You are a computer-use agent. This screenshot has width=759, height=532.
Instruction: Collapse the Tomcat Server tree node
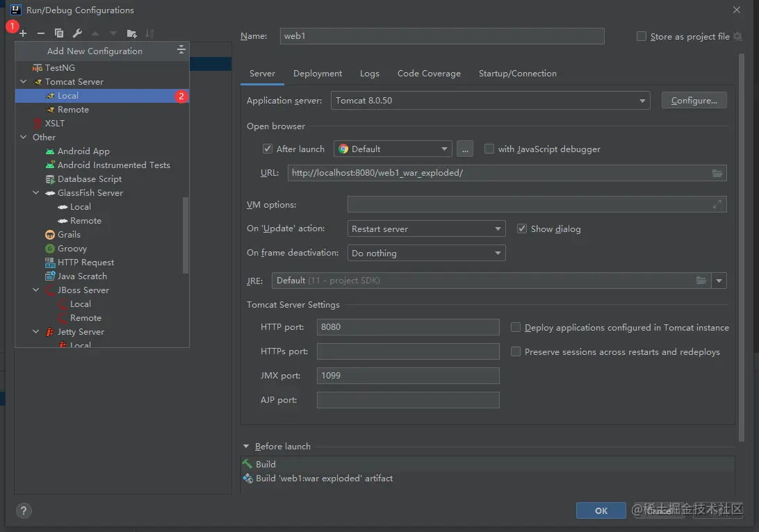point(23,82)
